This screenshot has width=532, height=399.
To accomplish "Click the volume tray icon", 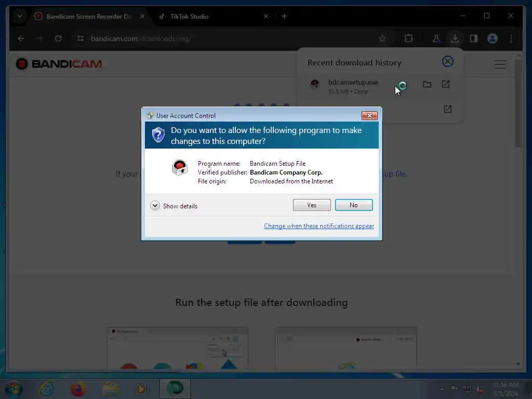I will pos(480,390).
